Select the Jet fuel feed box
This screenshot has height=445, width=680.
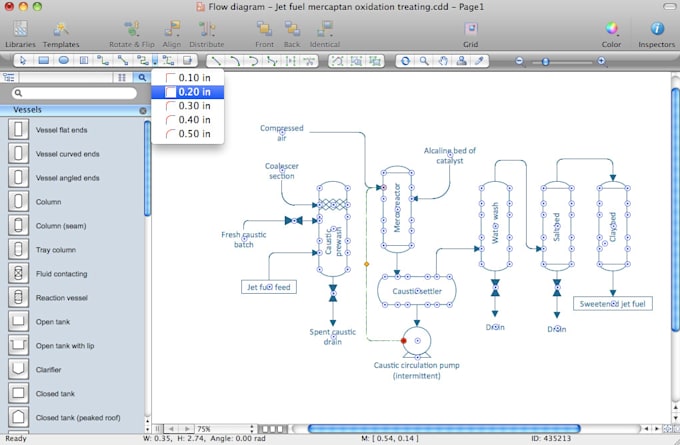(269, 287)
